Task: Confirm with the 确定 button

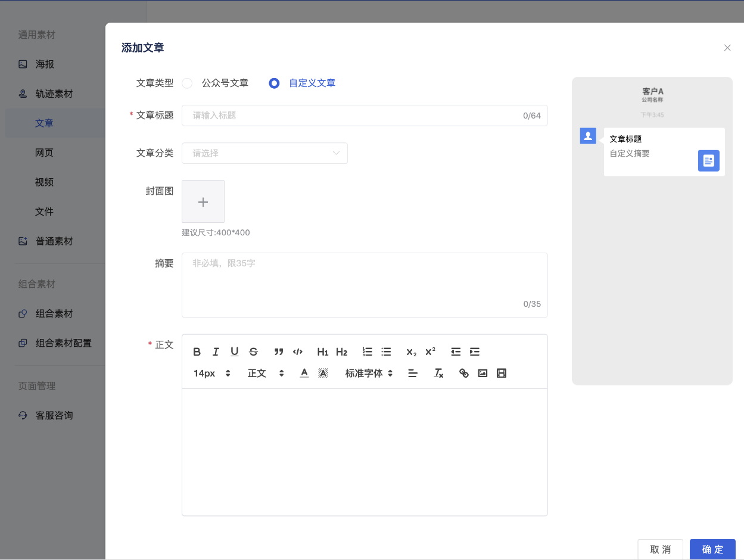Action: (x=712, y=549)
